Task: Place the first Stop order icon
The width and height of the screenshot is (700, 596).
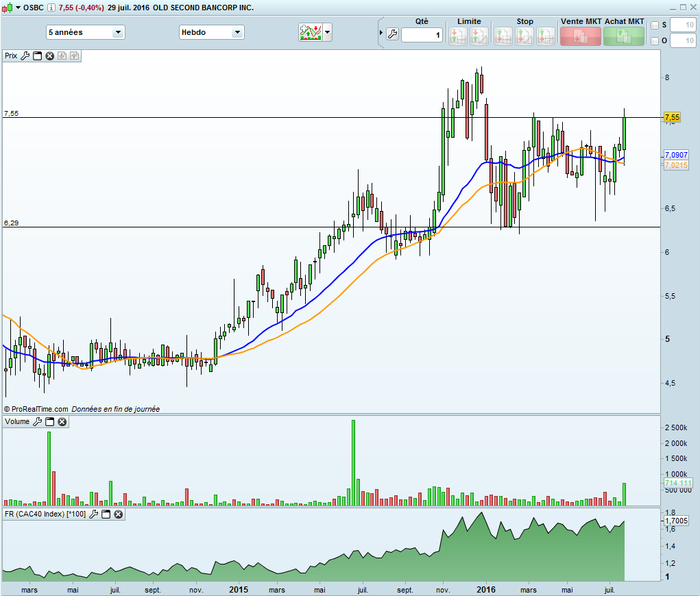Action: [503, 36]
